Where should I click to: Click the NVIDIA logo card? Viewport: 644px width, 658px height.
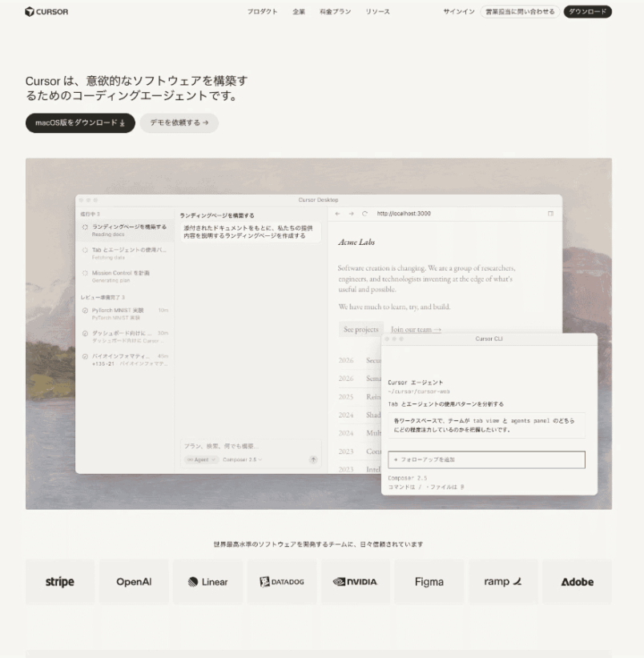356,582
